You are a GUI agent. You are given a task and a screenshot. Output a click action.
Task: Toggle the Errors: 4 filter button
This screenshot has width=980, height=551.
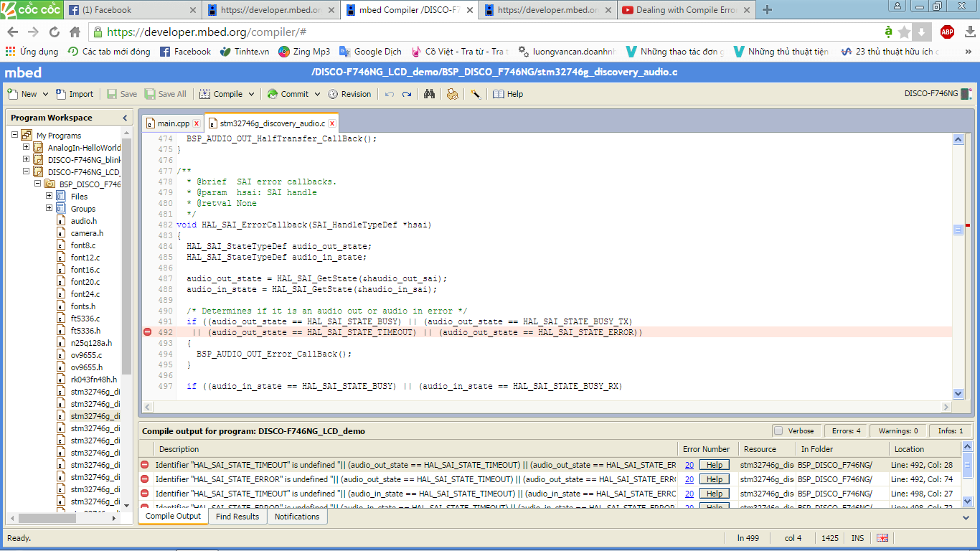click(x=847, y=430)
